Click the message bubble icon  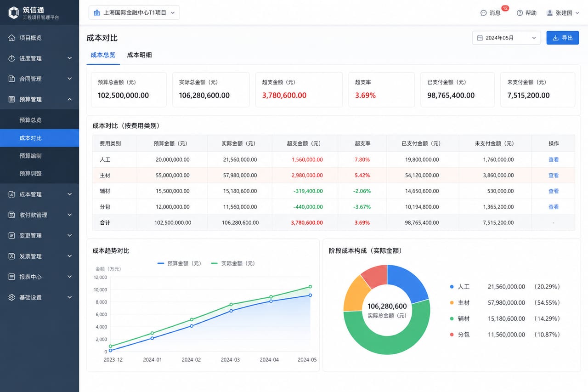tap(483, 13)
